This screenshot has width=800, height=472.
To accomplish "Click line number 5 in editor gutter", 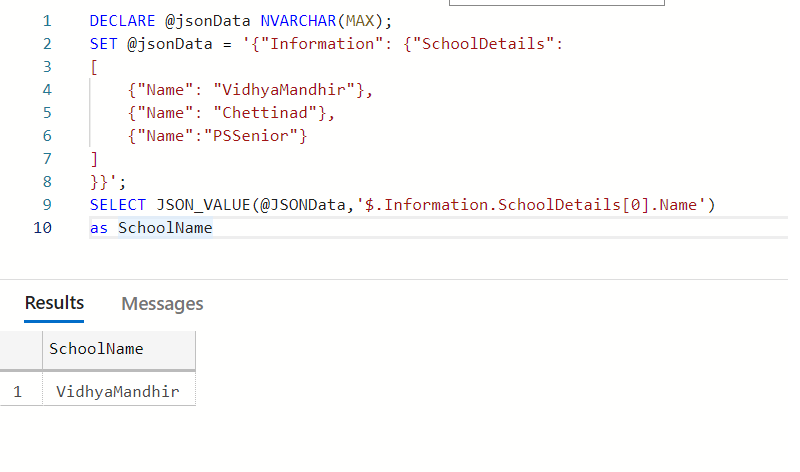I will click(46, 113).
